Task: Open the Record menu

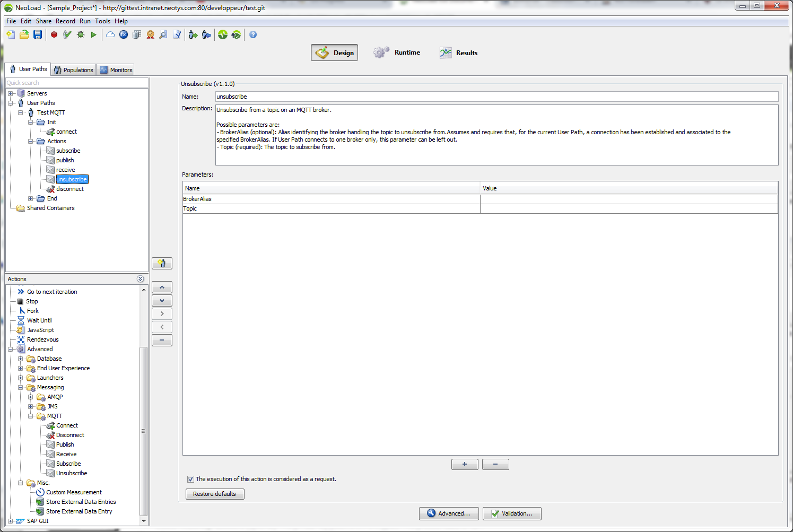Action: point(65,21)
